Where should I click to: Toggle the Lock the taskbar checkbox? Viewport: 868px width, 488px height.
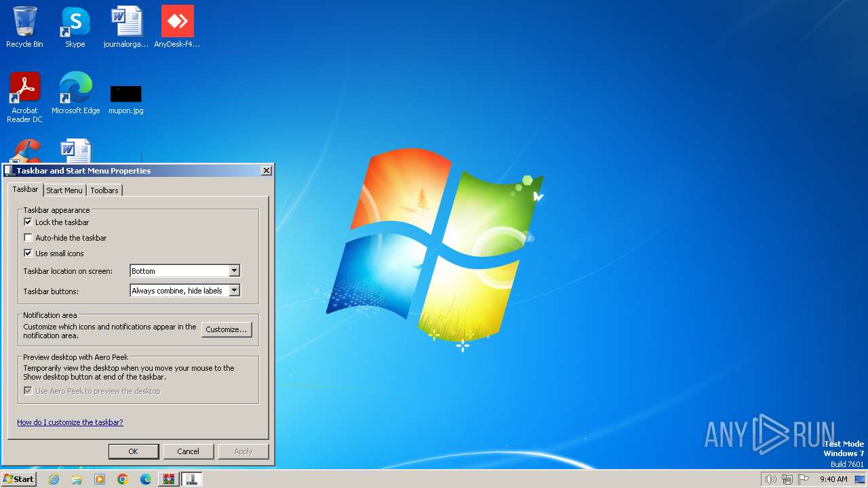[x=28, y=222]
